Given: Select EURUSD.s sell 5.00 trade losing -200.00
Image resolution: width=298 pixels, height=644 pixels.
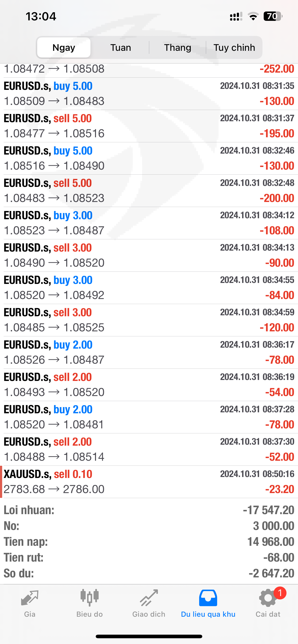Looking at the screenshot, I should pos(149,191).
